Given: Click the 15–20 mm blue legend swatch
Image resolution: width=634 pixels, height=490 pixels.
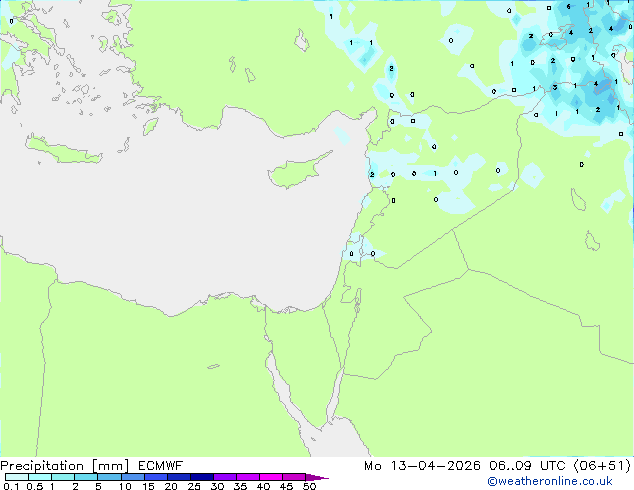Looking at the screenshot, I should (156, 477).
